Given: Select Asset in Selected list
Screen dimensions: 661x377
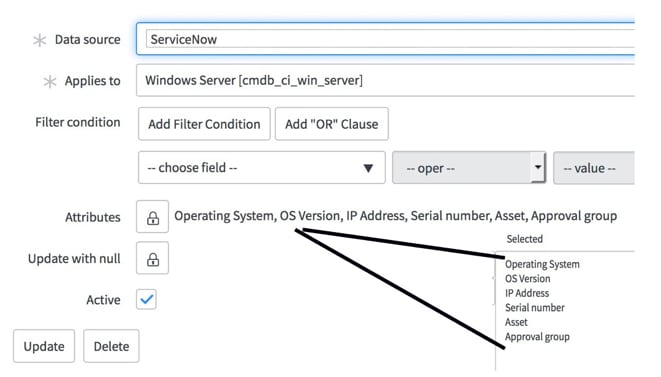Looking at the screenshot, I should (x=516, y=322).
